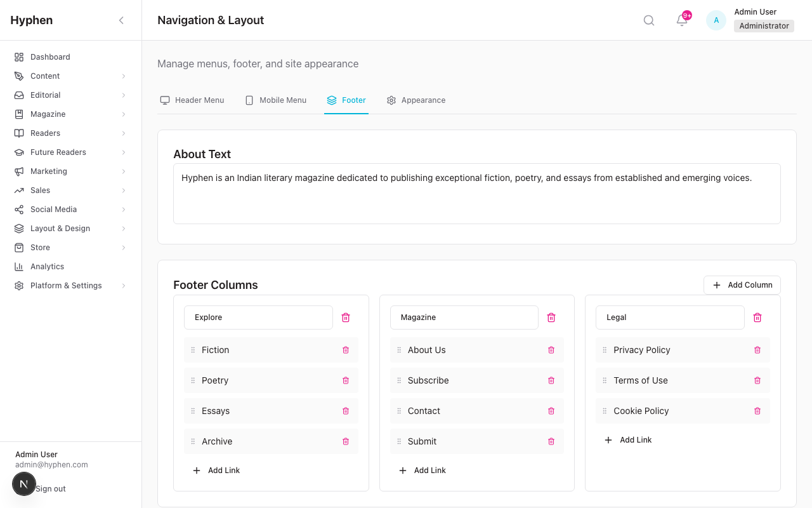
Task: Click the Analytics sidebar icon
Action: (19, 266)
